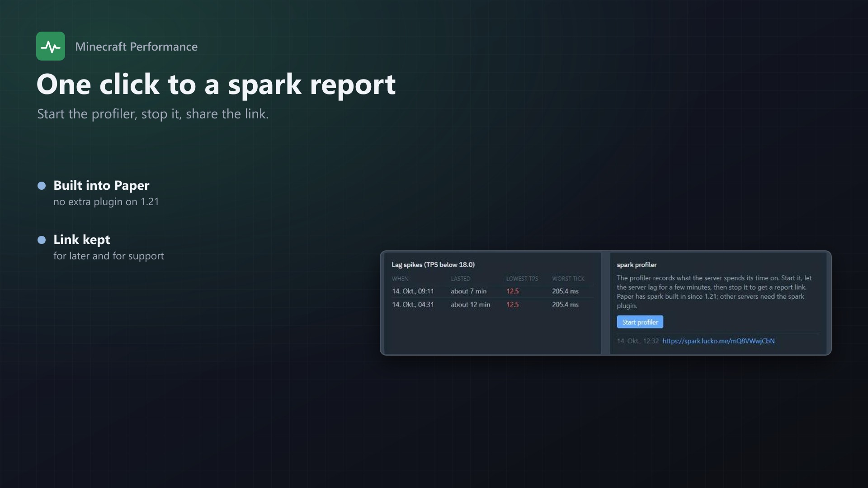Click 'for later and for support' subtext
Image resolution: width=868 pixels, height=488 pixels.
108,256
